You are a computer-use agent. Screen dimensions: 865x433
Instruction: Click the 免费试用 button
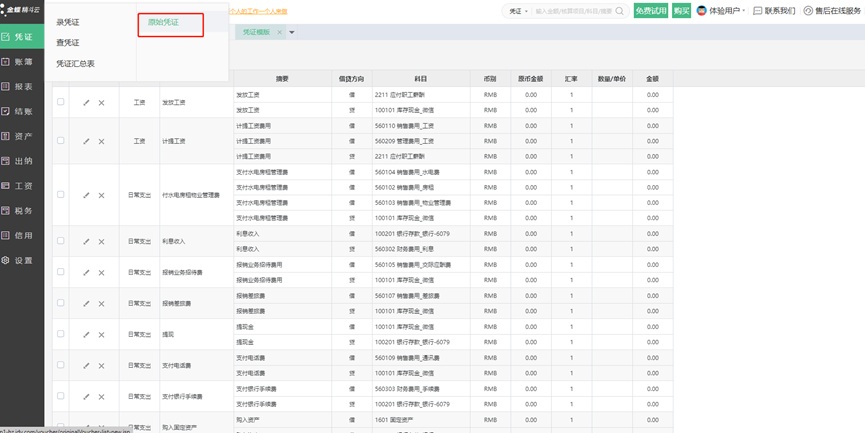[x=651, y=10]
